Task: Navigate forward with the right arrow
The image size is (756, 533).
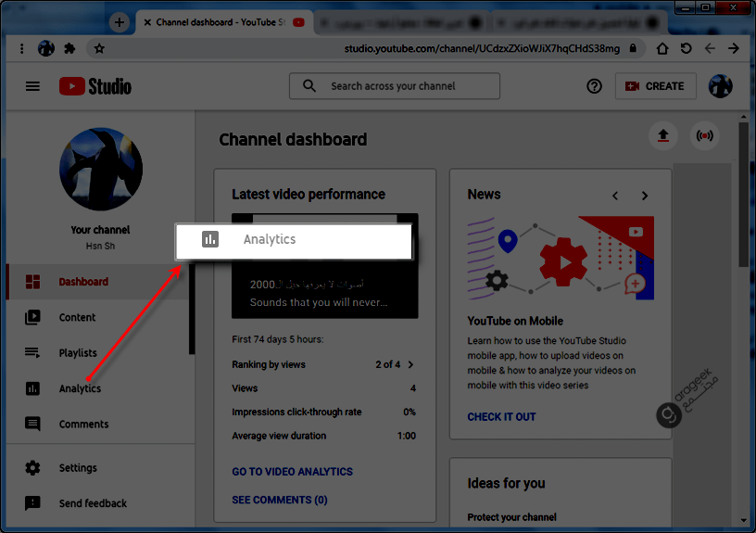Action: click(734, 48)
